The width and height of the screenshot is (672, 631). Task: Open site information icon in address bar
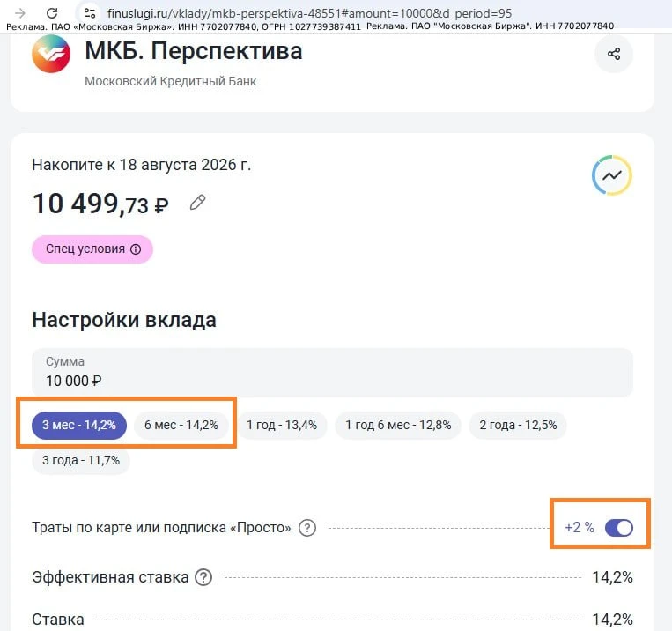click(90, 13)
